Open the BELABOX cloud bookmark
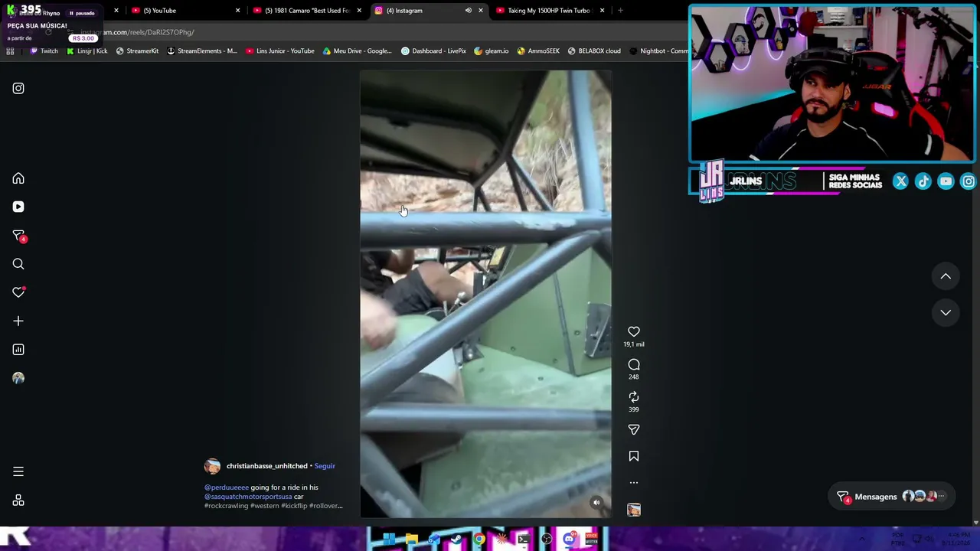 (594, 51)
